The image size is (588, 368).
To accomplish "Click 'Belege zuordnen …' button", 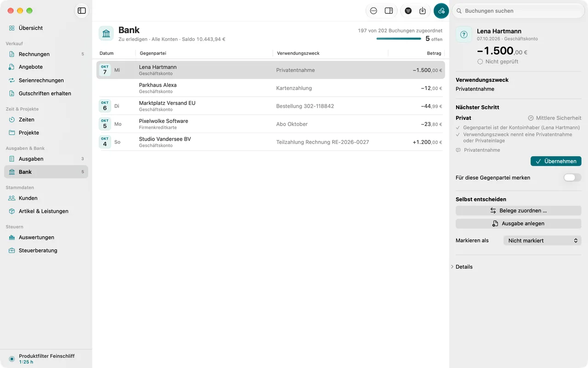I will [519, 211].
